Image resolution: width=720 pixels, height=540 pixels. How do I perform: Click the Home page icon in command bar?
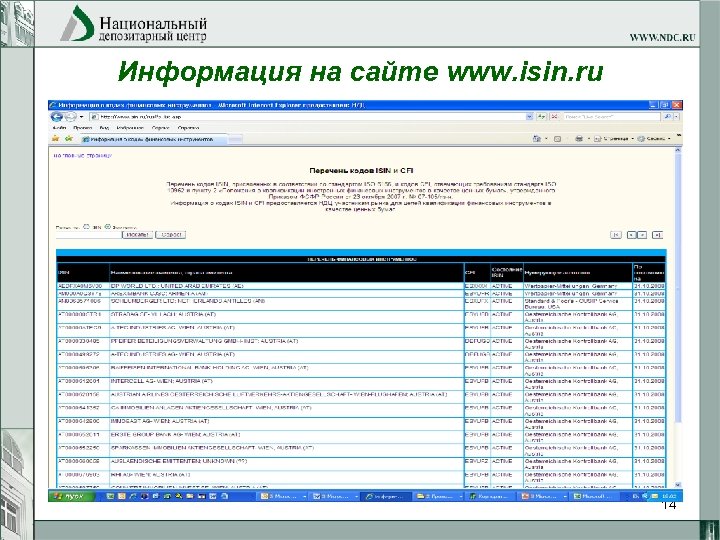[x=536, y=138]
